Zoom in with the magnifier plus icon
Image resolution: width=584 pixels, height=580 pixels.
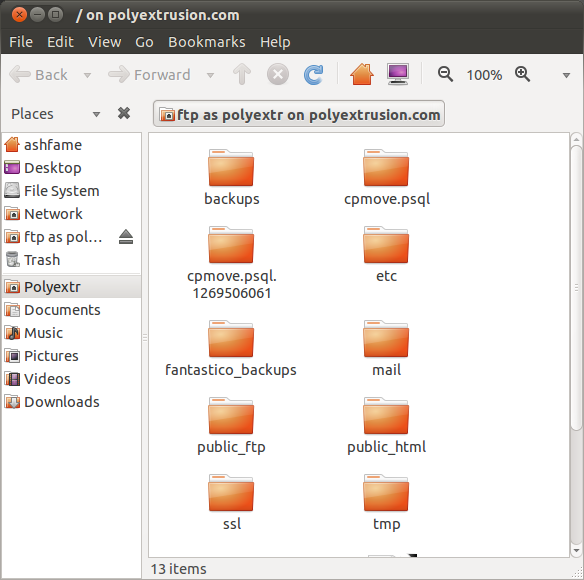[x=522, y=74]
